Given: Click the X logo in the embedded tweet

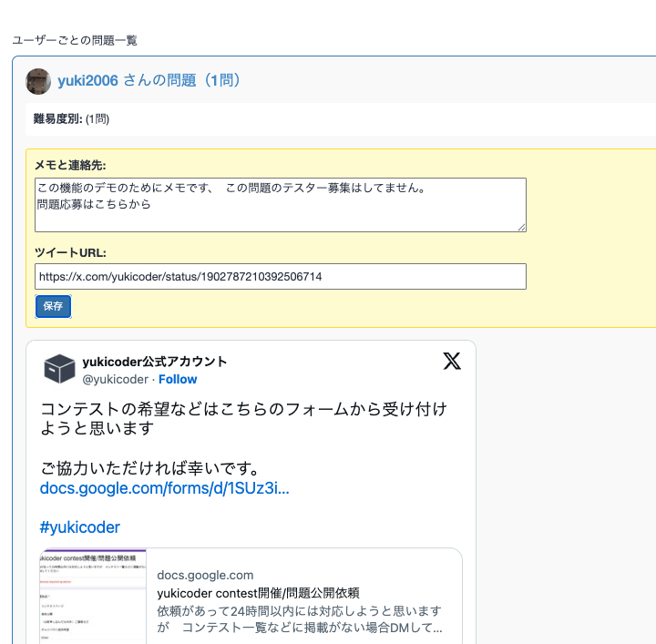Looking at the screenshot, I should click(452, 361).
